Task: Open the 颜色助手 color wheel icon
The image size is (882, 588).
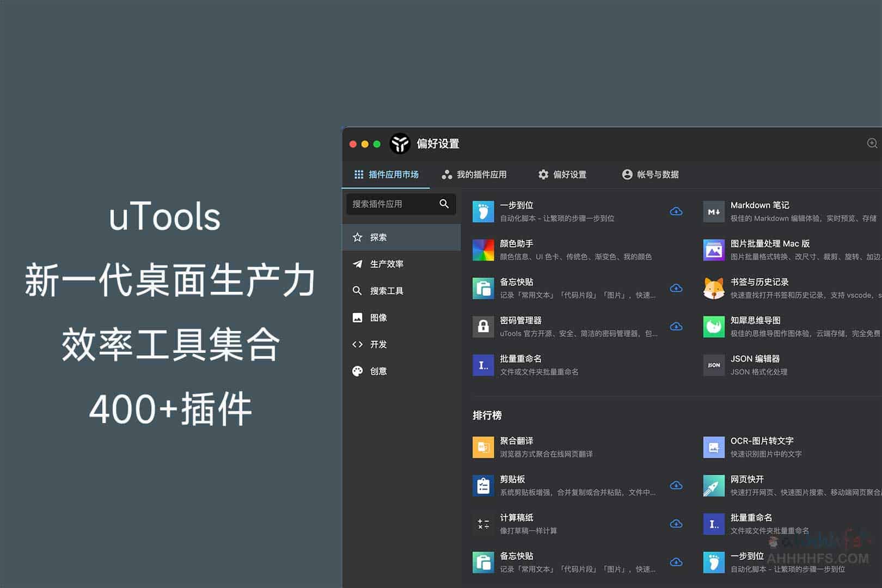Action: tap(483, 250)
